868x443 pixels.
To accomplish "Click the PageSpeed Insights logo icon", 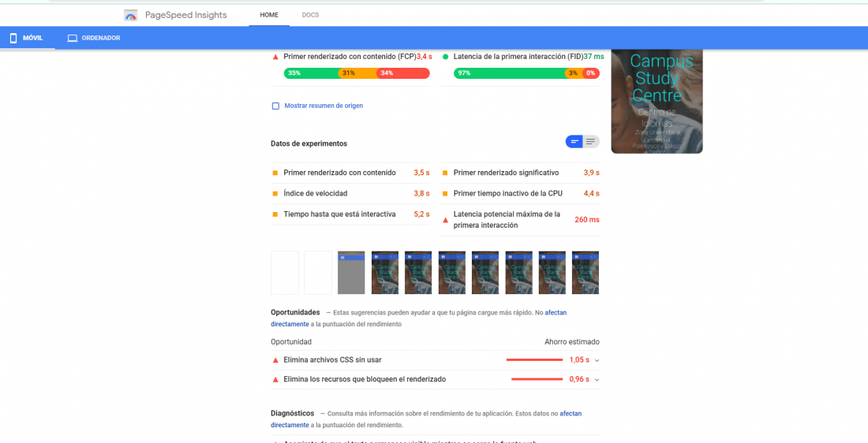I will (x=131, y=16).
